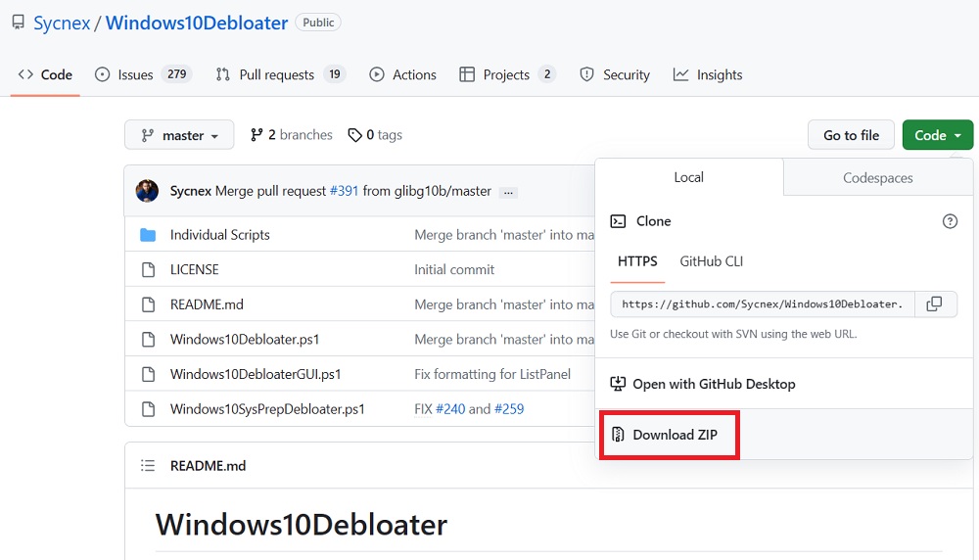Screen dimensions: 979x560
Task: Click the Pull requests branch icon
Action: (x=223, y=75)
